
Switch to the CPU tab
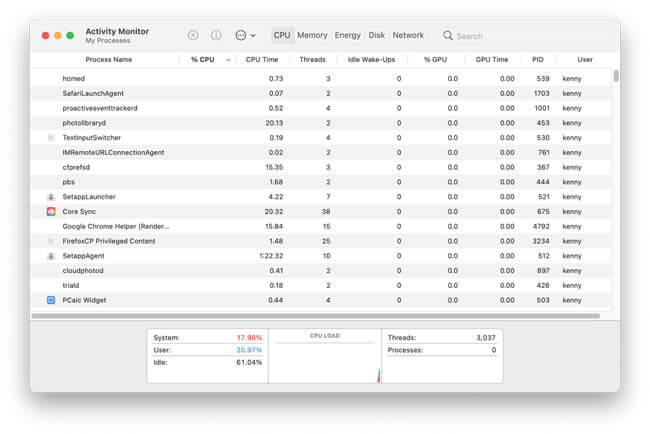pyautogui.click(x=282, y=35)
